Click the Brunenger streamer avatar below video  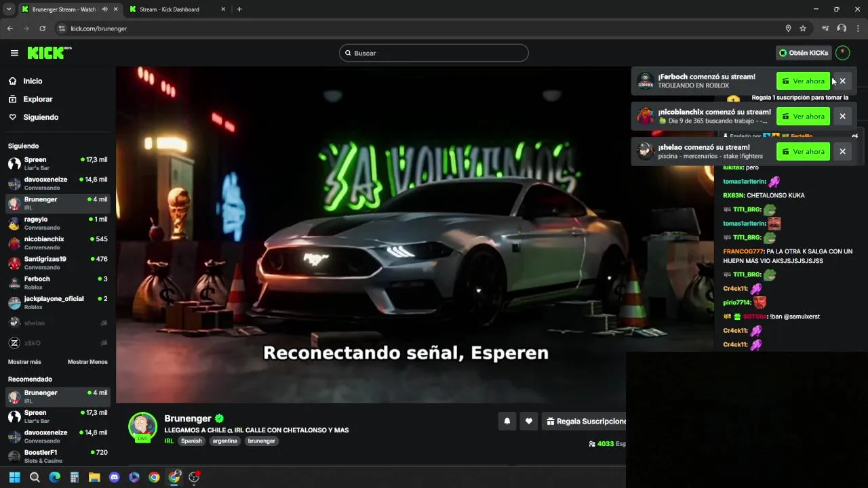click(143, 426)
